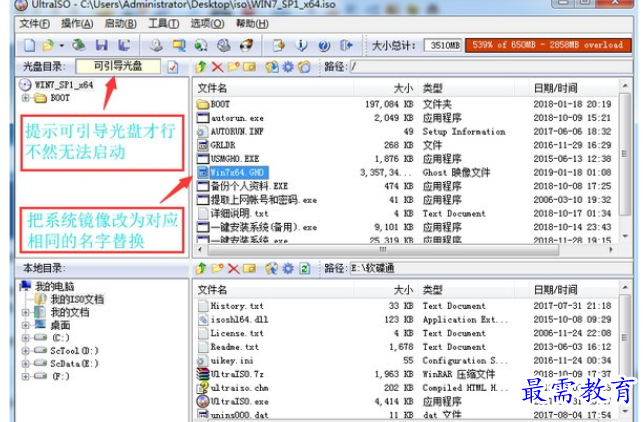Go up one level in disc directory toolbar
The image size is (643, 422).
tap(201, 67)
